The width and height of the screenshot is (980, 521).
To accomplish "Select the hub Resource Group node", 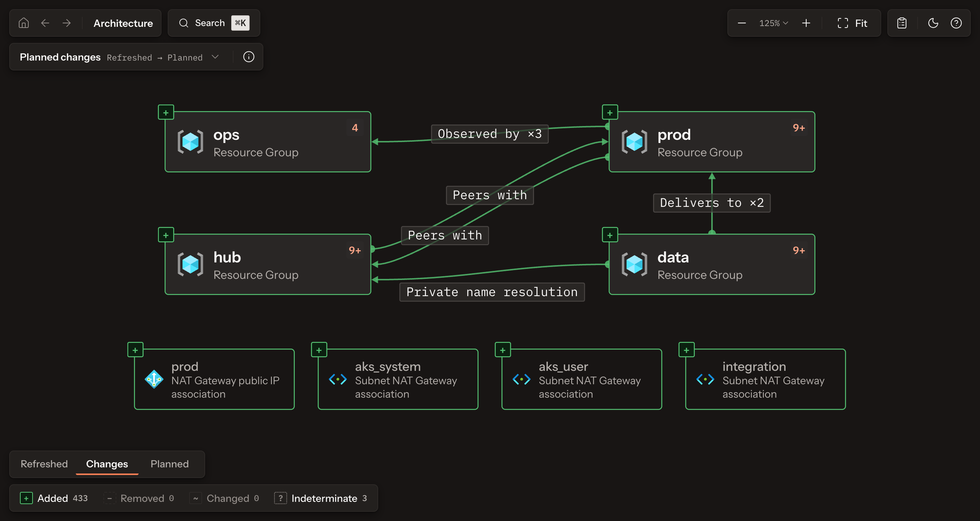I will (268, 264).
